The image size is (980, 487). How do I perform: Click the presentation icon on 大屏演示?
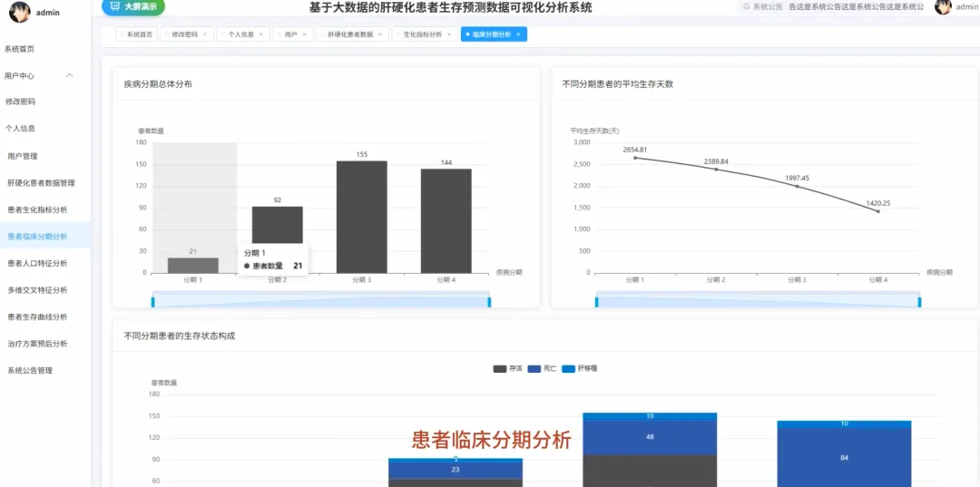(x=114, y=6)
